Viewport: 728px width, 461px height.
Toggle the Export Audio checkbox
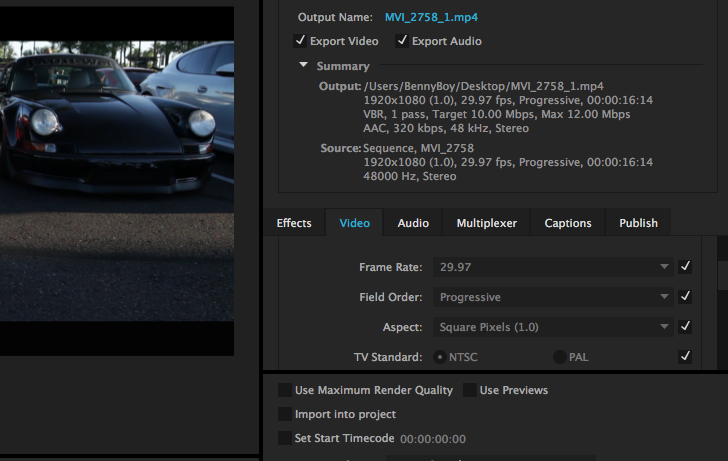point(402,41)
